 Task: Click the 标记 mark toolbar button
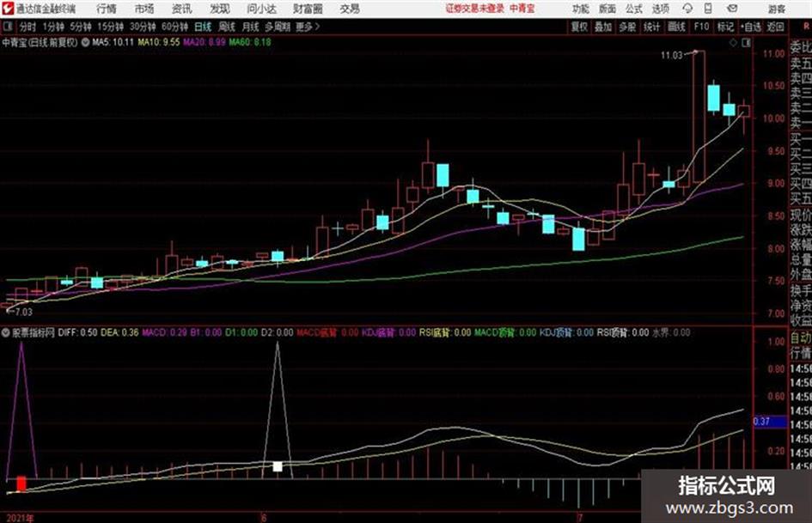coord(725,27)
